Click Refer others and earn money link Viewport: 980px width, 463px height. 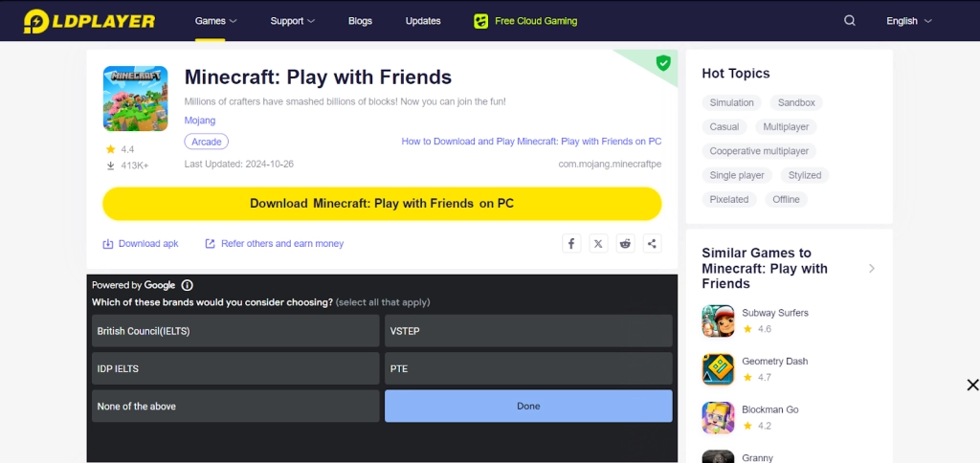(x=282, y=244)
